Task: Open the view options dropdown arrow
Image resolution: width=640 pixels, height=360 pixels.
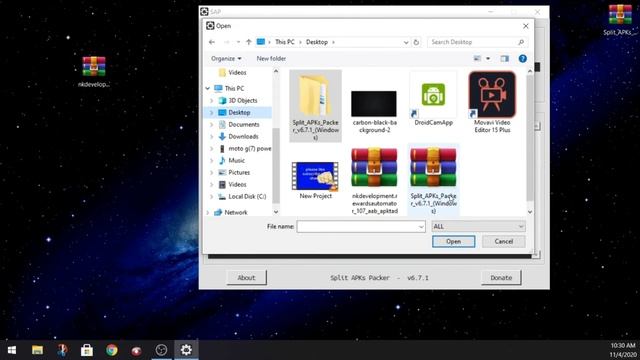Action: pos(488,59)
